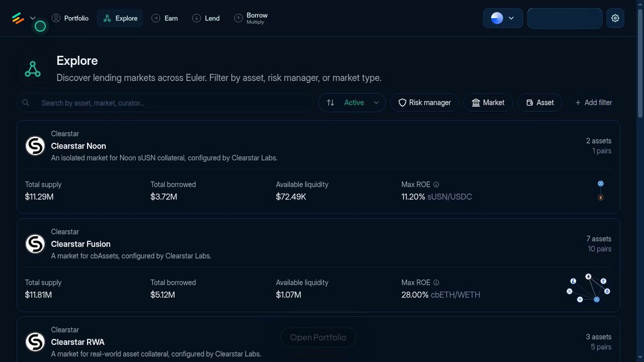Open the Active sort dropdown
This screenshot has width=644, height=362.
pyautogui.click(x=352, y=102)
